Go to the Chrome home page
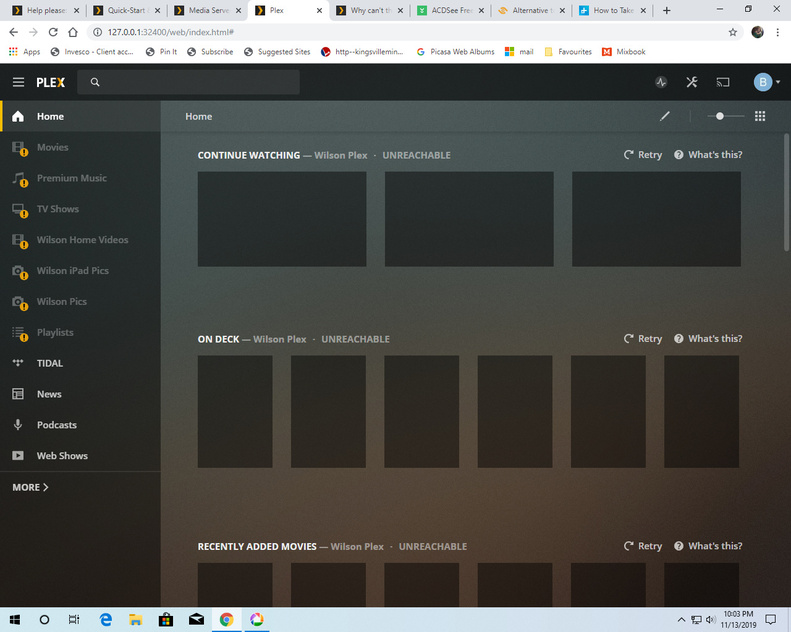 click(x=73, y=32)
